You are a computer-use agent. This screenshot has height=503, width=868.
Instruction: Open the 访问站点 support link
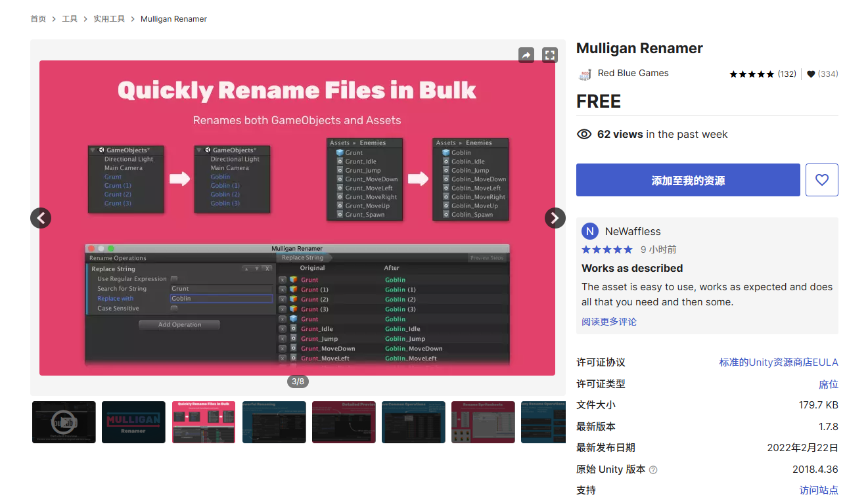[819, 491]
